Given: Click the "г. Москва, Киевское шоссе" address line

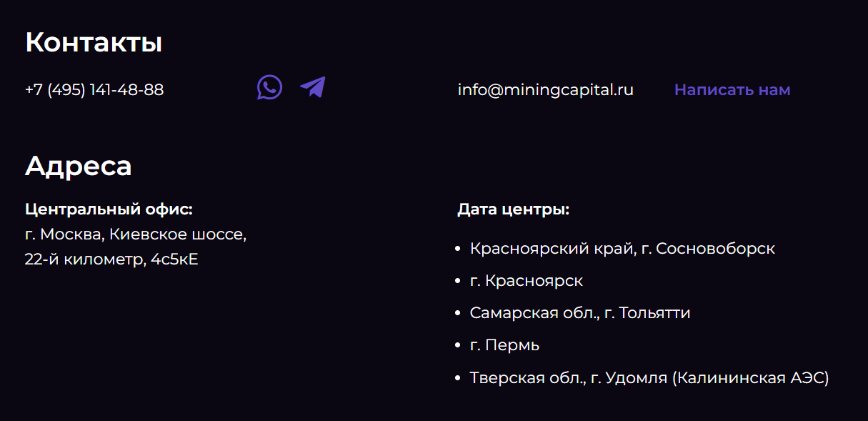Looking at the screenshot, I should 136,234.
